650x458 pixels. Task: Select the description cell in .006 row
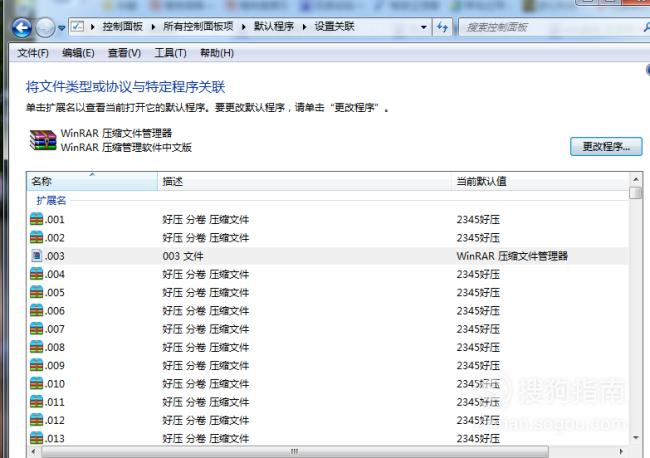coord(206,311)
